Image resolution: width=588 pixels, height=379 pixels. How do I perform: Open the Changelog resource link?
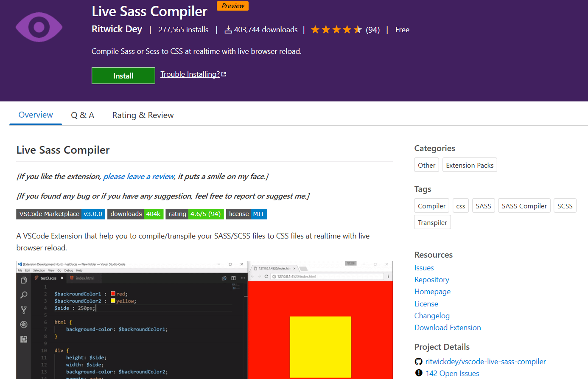click(432, 315)
